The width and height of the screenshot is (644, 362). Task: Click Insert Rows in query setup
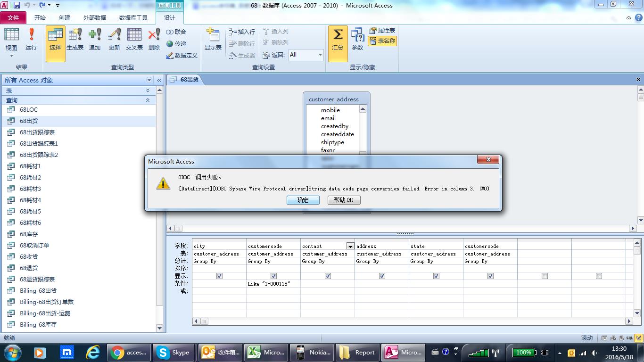click(x=242, y=32)
